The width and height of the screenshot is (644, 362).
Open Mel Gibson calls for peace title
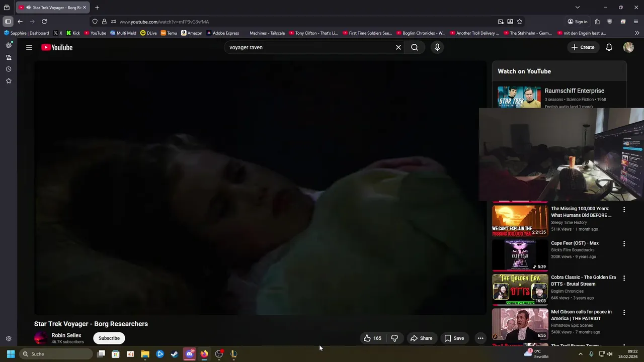coord(581,315)
